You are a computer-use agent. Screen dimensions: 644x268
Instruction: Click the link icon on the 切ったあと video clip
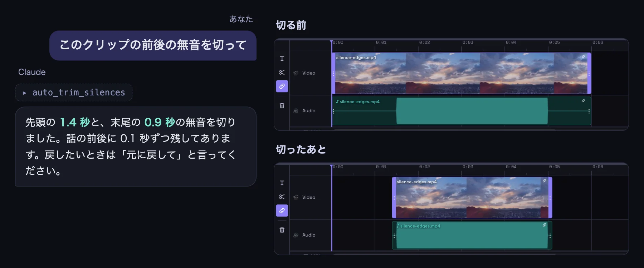point(545,181)
